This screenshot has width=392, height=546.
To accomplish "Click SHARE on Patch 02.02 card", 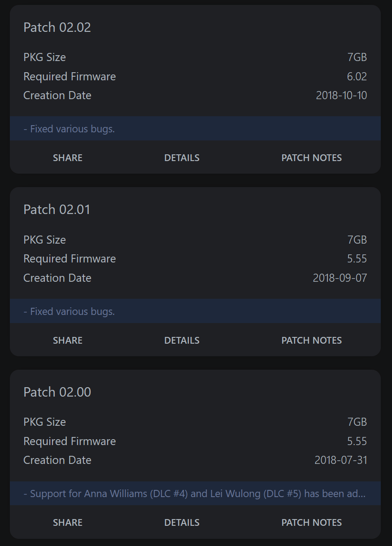I will [x=68, y=158].
